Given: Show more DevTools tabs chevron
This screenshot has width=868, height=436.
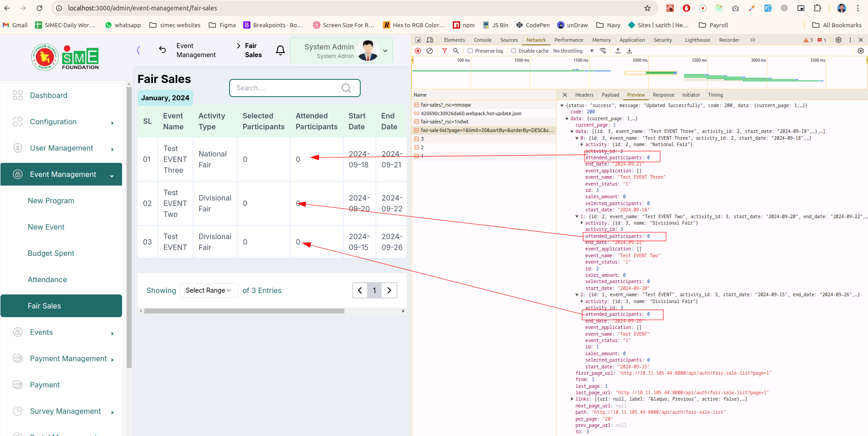Looking at the screenshot, I should (x=753, y=40).
